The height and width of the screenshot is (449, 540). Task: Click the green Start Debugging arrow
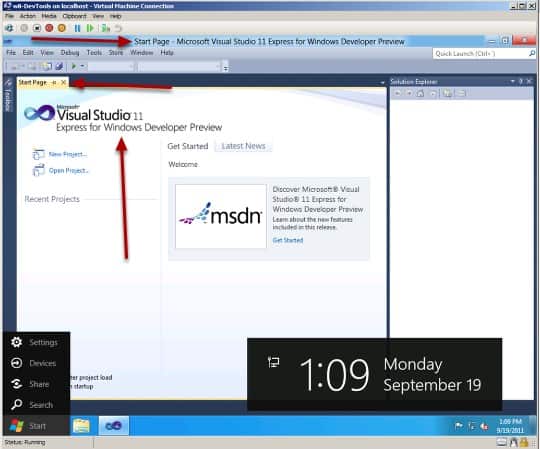point(74,66)
